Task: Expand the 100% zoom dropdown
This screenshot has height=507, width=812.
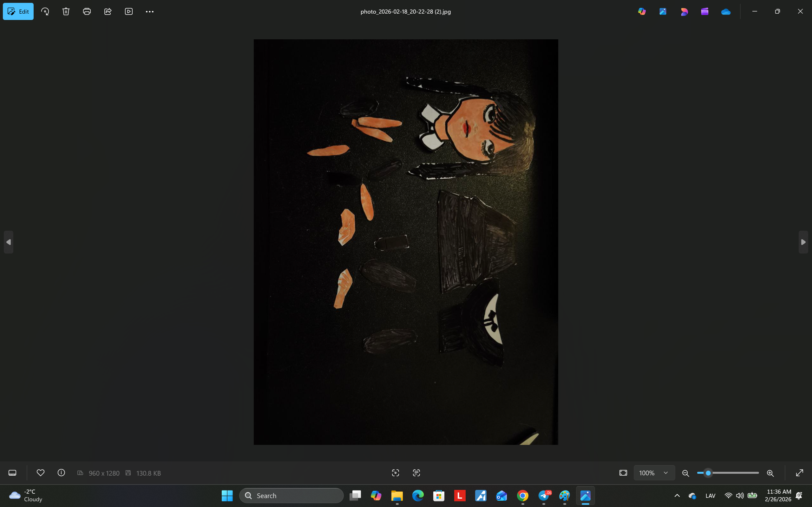Action: pos(666,473)
